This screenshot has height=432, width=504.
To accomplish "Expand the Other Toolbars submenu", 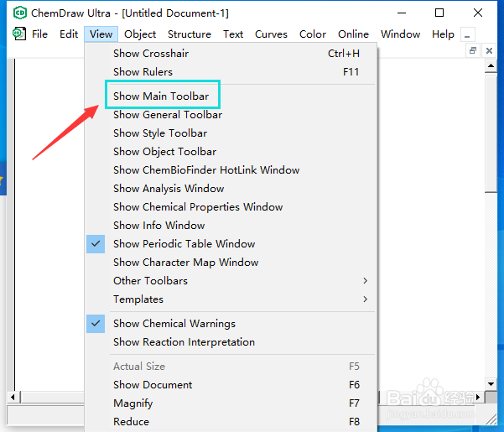I will (231, 281).
